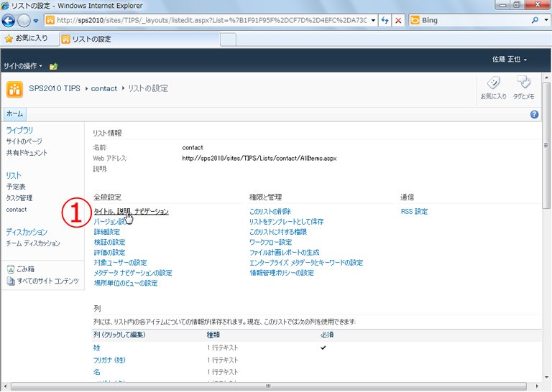The width and height of the screenshot is (552, 392).
Task: Select the ホーム navigation tab
Action: [x=15, y=114]
